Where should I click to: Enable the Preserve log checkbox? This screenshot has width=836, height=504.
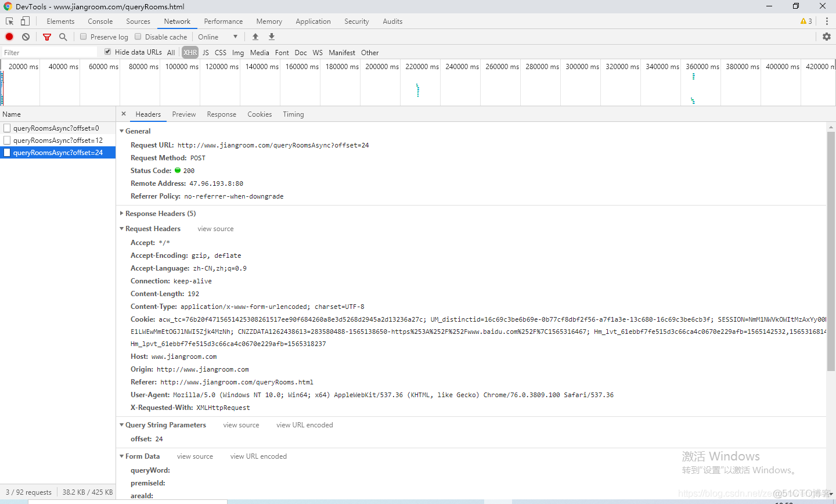[x=84, y=37]
